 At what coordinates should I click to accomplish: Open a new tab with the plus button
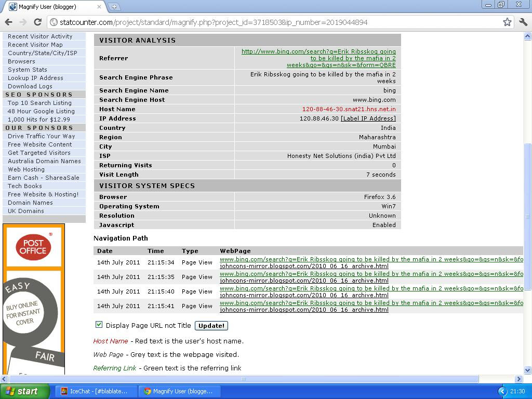point(114,6)
